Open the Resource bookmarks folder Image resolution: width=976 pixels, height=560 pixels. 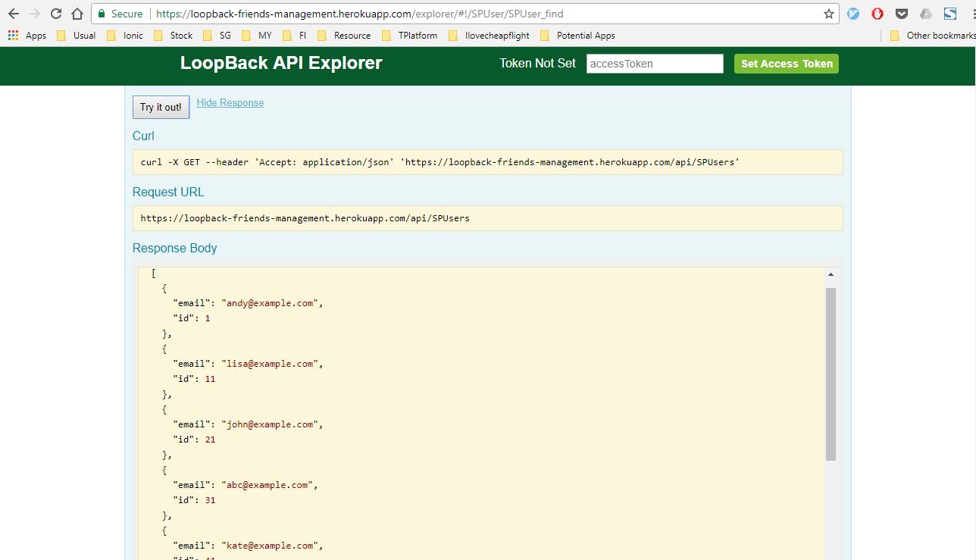tap(344, 36)
